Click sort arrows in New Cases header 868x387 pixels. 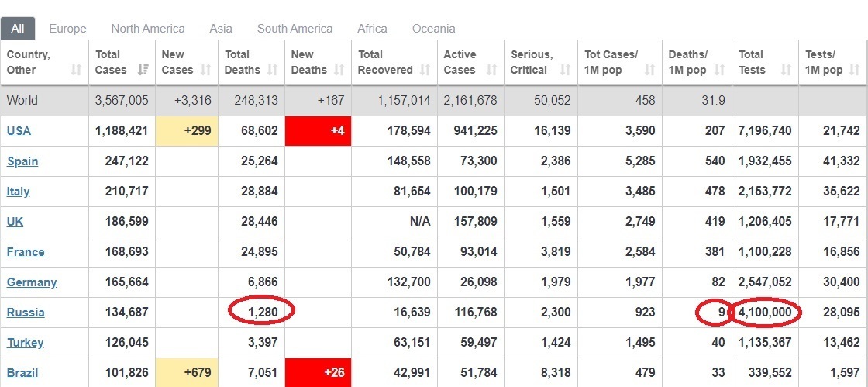click(x=205, y=70)
